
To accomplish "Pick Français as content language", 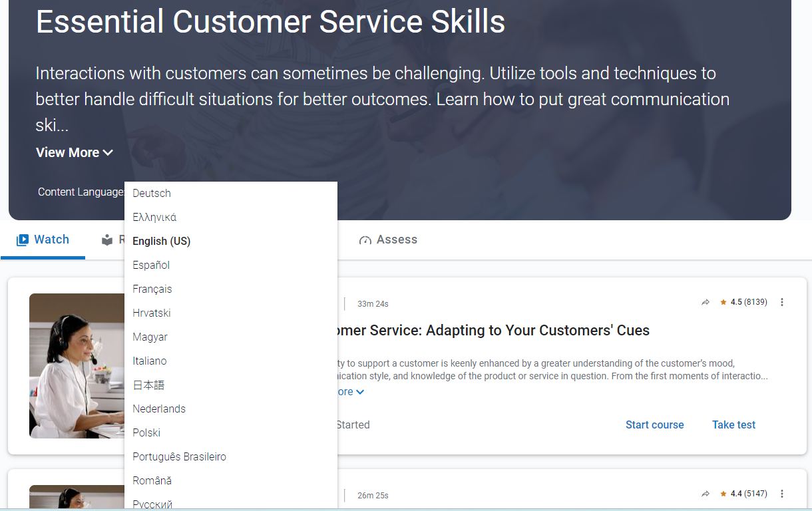I will tap(152, 289).
